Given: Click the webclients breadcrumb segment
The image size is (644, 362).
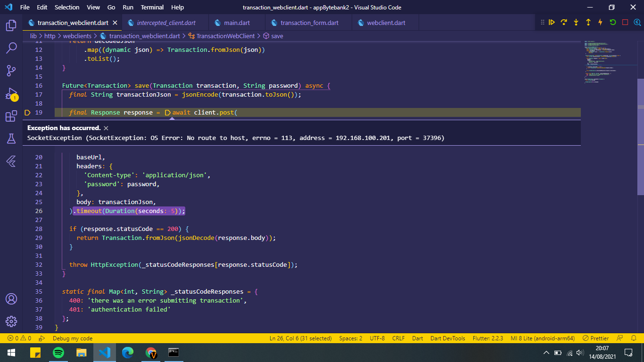Looking at the screenshot, I should (x=77, y=36).
